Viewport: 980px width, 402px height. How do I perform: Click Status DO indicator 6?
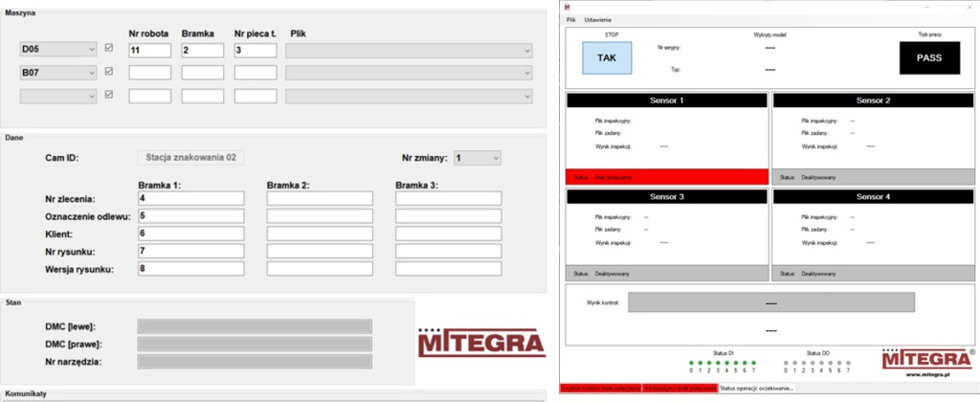pos(839,363)
